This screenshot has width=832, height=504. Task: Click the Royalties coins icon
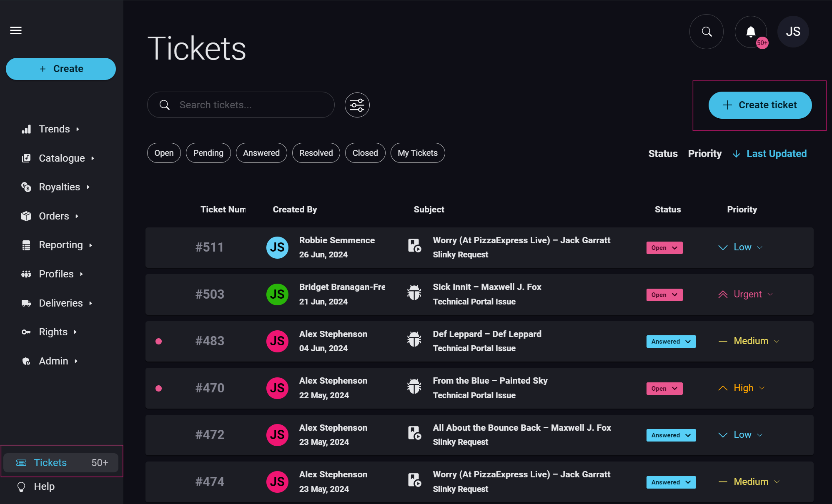coord(26,187)
